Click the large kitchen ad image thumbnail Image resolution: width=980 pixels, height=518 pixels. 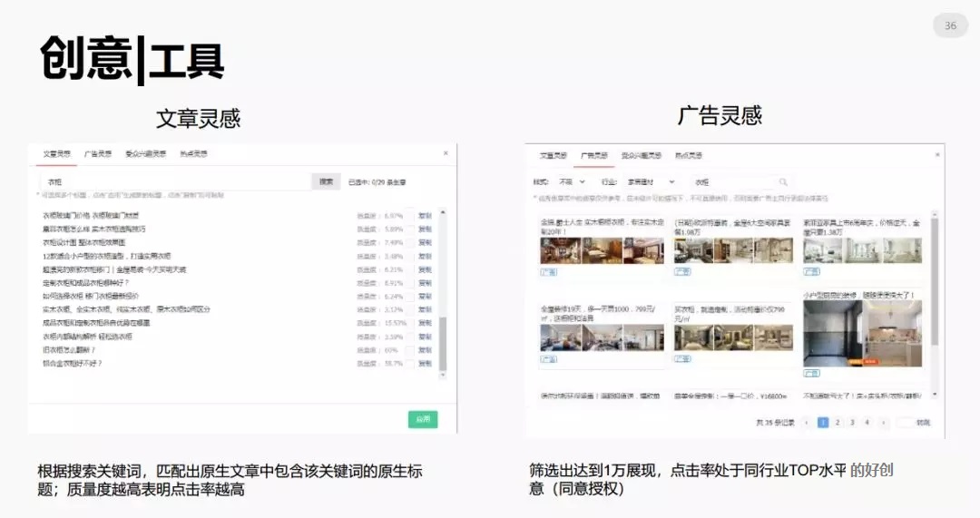coord(863,334)
